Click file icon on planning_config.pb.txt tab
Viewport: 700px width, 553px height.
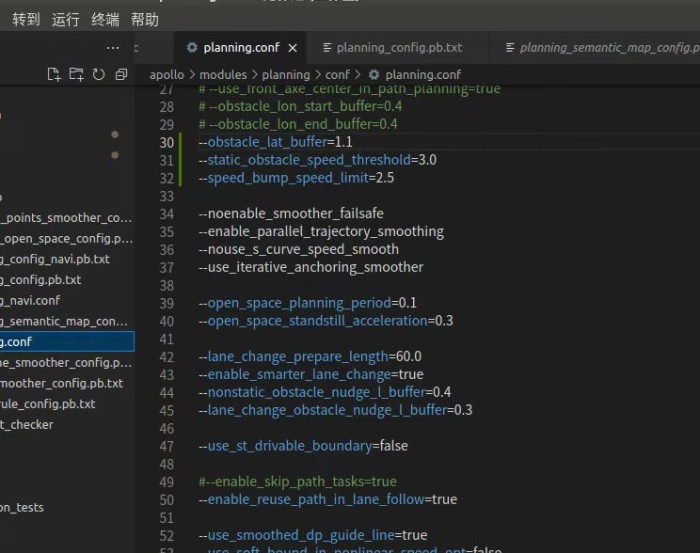(x=327, y=48)
